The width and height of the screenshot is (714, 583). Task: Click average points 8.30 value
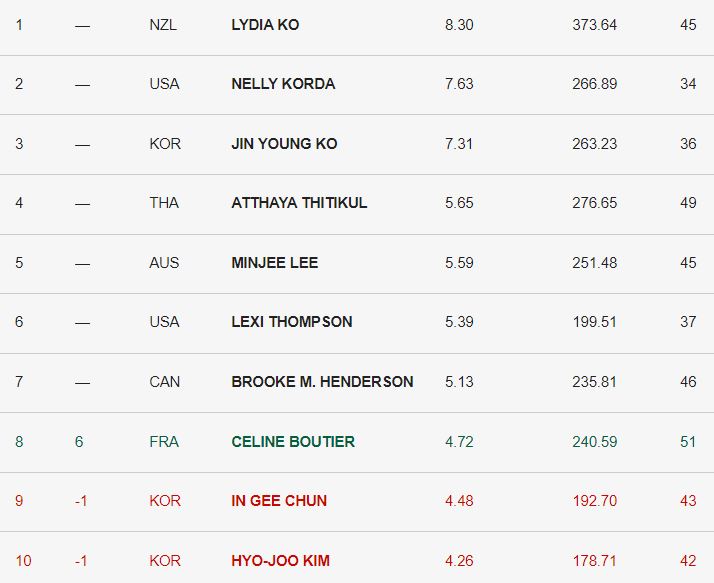tap(459, 25)
